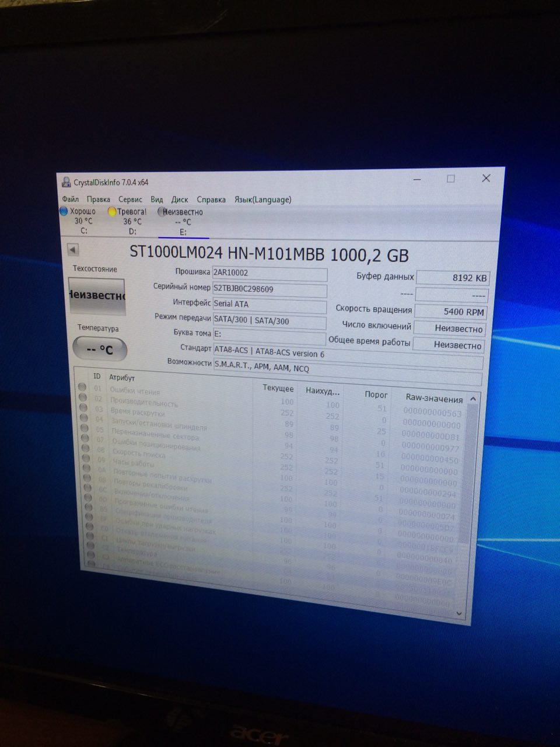Image resolution: width=560 pixels, height=747 pixels.
Task: Click the rotation speed field 5400 RPM
Action: (x=450, y=312)
